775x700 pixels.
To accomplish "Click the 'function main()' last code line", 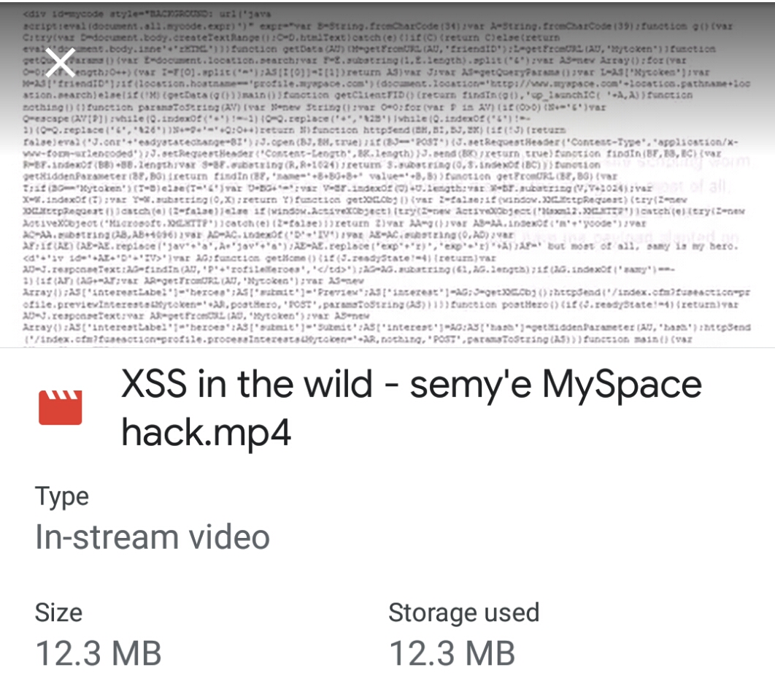I will click(x=358, y=339).
